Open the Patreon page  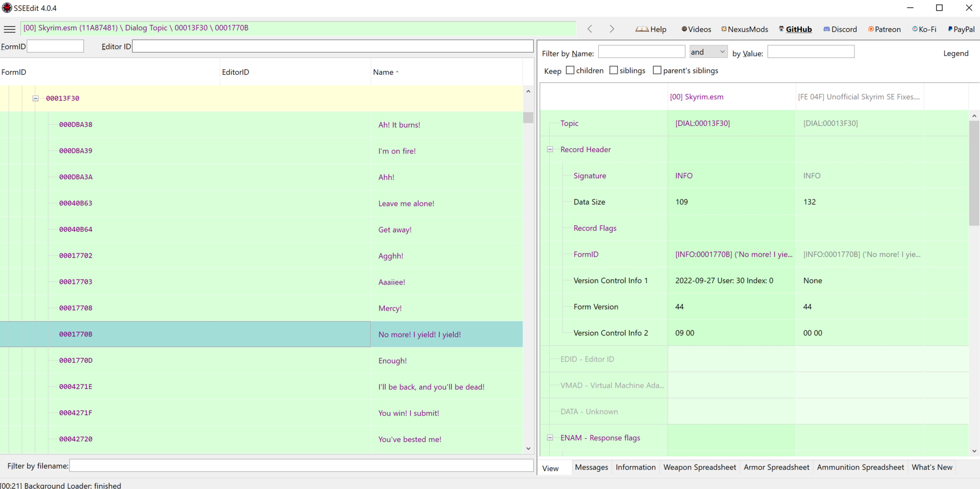(885, 29)
